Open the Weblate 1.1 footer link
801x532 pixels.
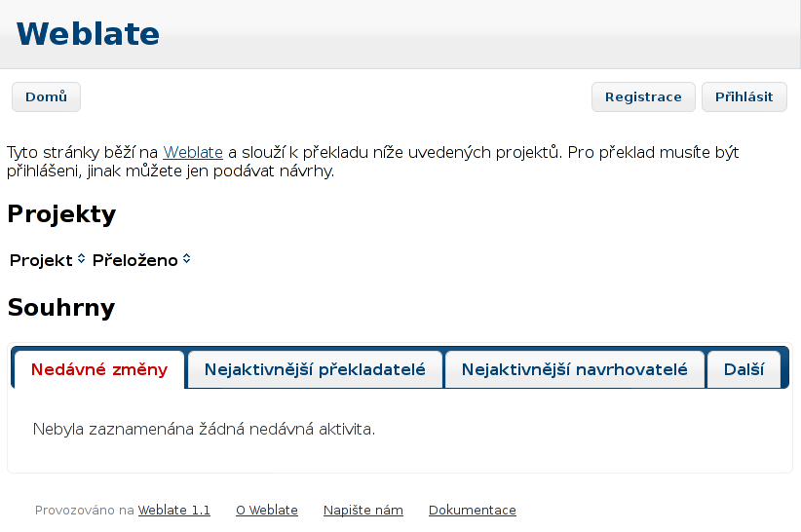pyautogui.click(x=174, y=510)
